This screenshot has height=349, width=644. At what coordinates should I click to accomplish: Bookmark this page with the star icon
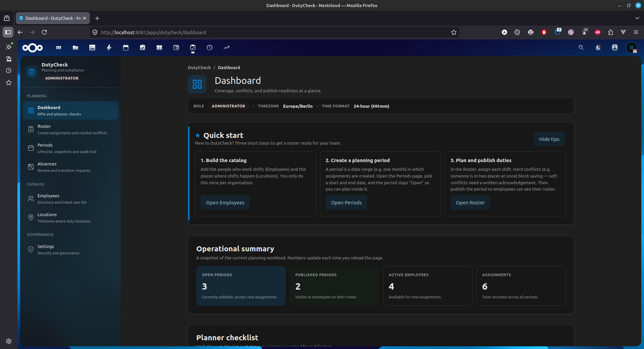pyautogui.click(x=454, y=32)
